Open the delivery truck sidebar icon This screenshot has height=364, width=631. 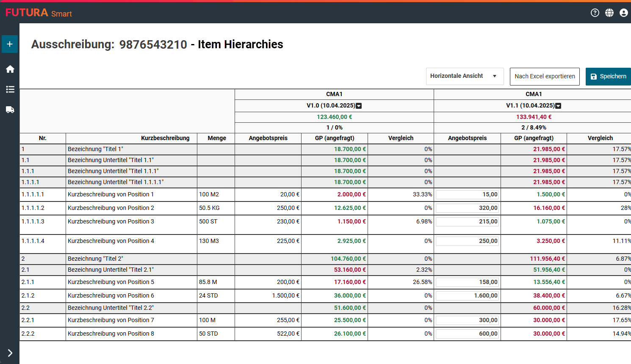(x=10, y=110)
